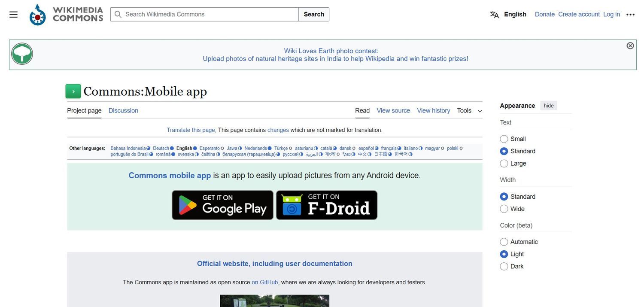
Task: Open the View source tab
Action: (x=393, y=111)
